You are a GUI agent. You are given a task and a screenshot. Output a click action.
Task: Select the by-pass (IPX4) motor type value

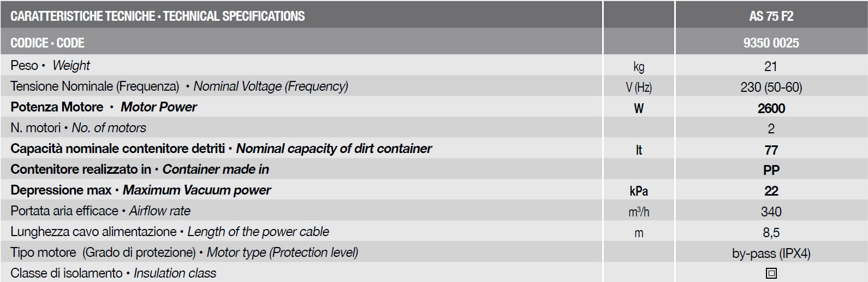[771, 254]
